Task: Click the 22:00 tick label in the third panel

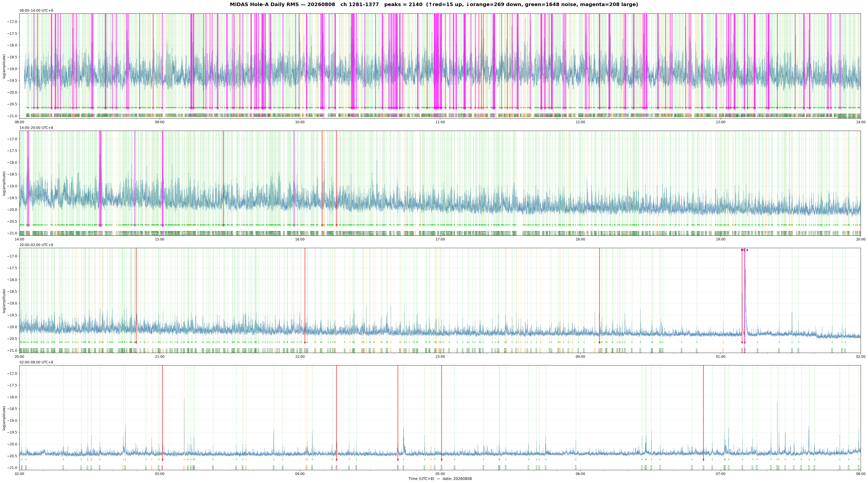Action: 300,356
